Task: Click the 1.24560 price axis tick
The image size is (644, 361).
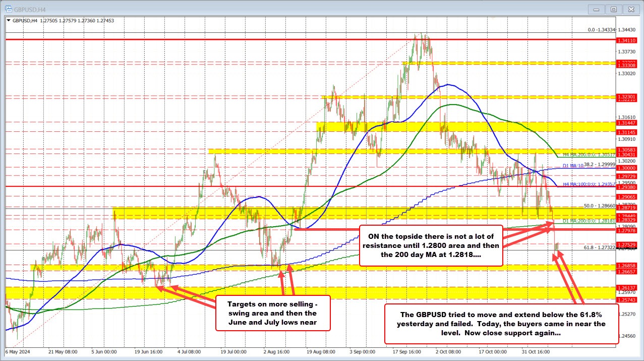Action: (627, 336)
